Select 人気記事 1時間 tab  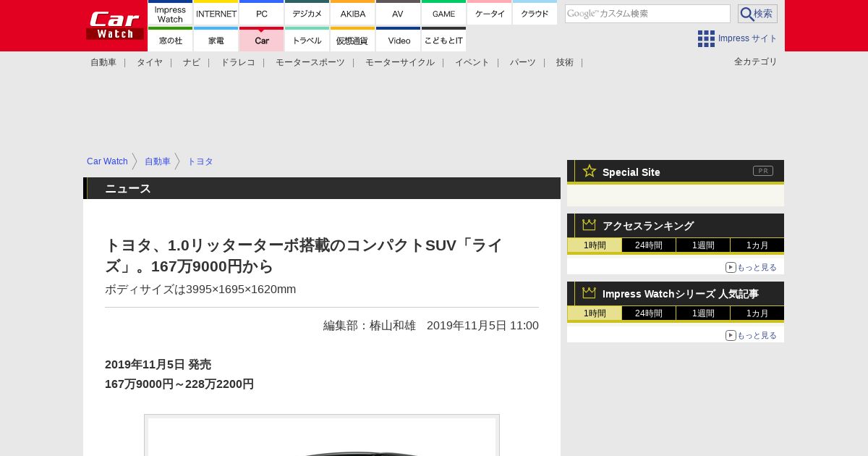point(595,313)
